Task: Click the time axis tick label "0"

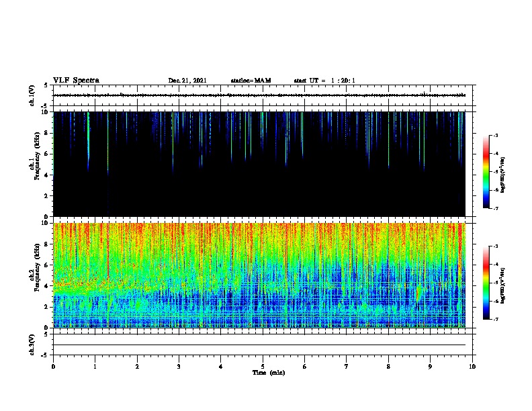Action: click(x=53, y=367)
